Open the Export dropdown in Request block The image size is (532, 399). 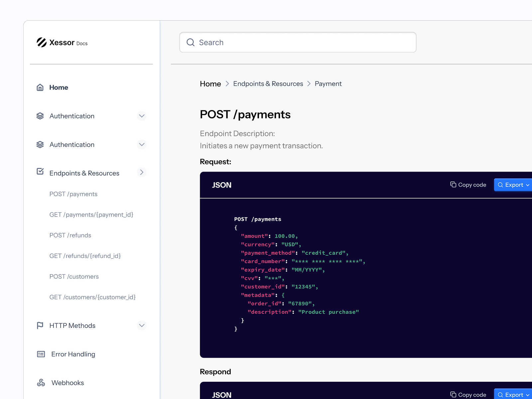pyautogui.click(x=513, y=185)
